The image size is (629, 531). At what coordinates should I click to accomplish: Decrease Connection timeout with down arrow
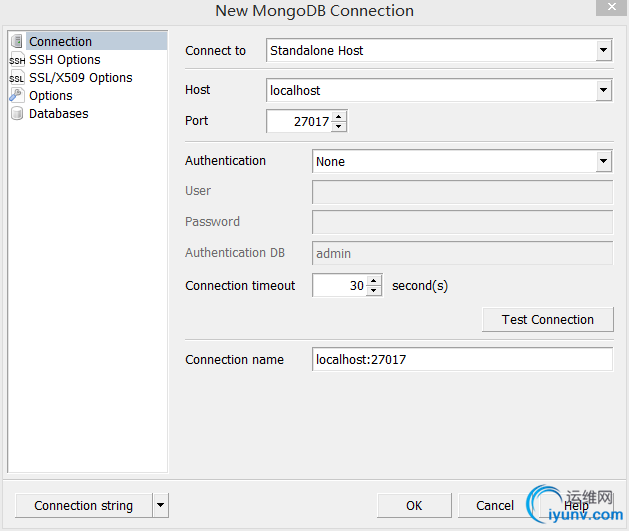374,290
